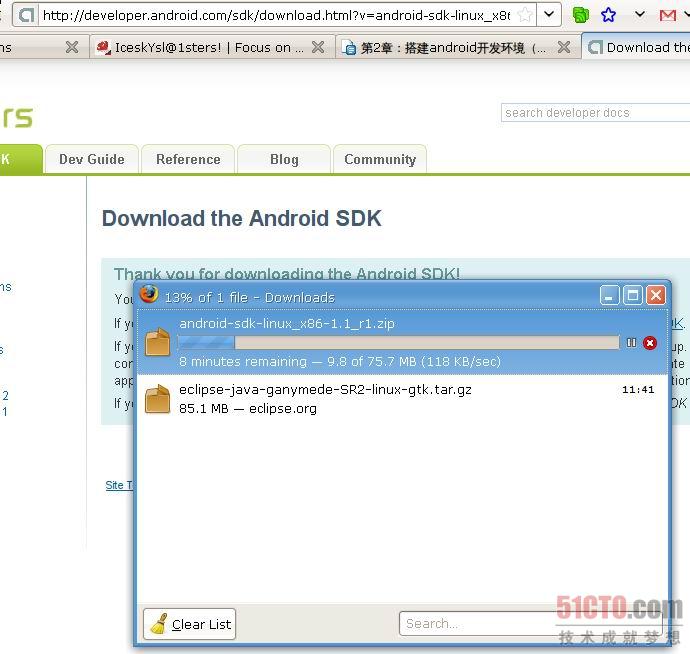This screenshot has height=654, width=690.
Task: Click the Downloads search field
Action: [x=530, y=623]
